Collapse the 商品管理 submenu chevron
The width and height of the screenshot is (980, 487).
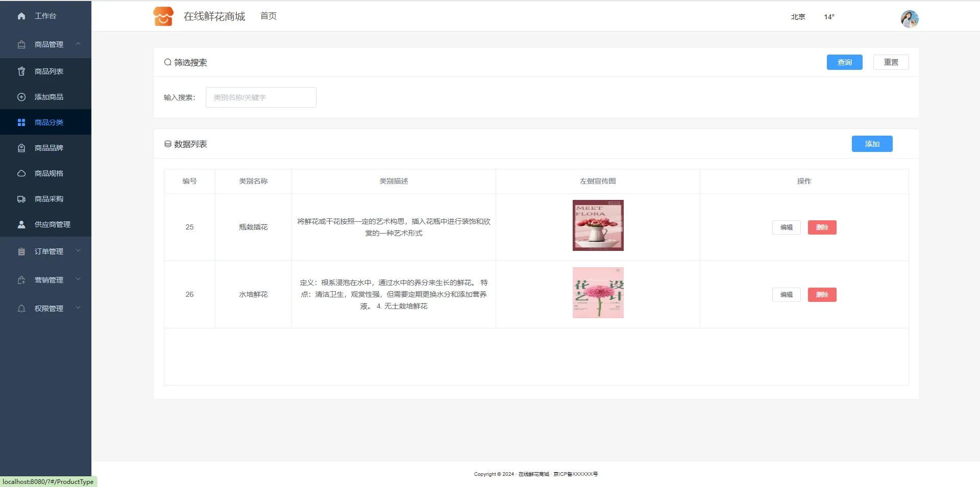click(x=78, y=44)
